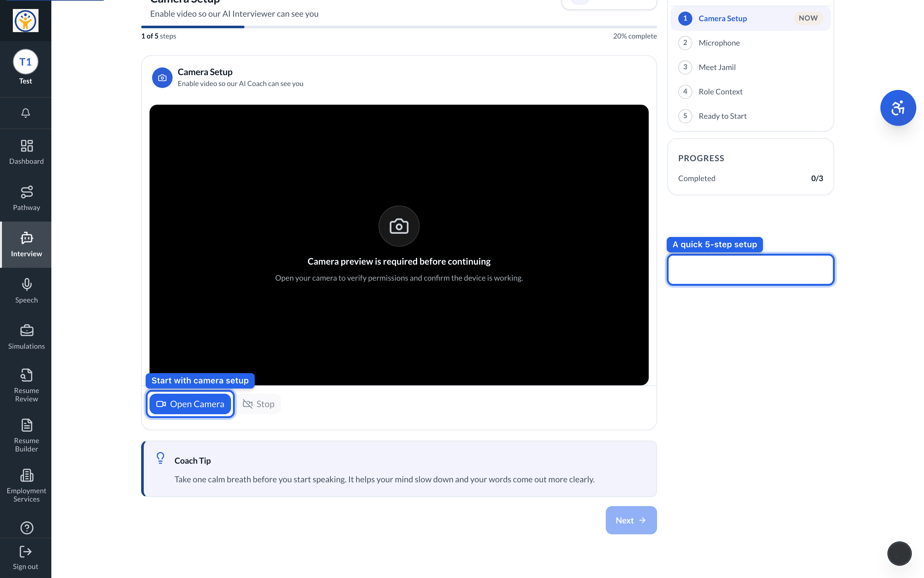Click the dark circular button at bottom right
The height and width of the screenshot is (578, 924).
[899, 554]
